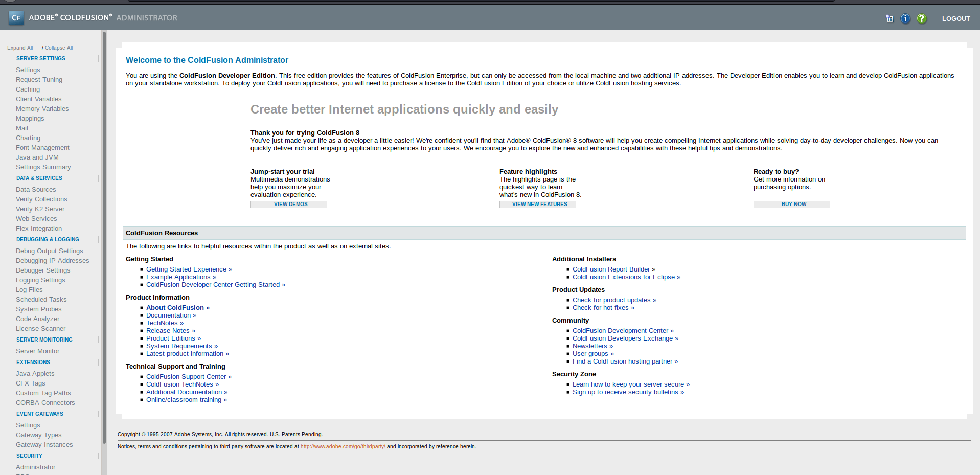
Task: Open Flex Integration page
Action: (39, 229)
